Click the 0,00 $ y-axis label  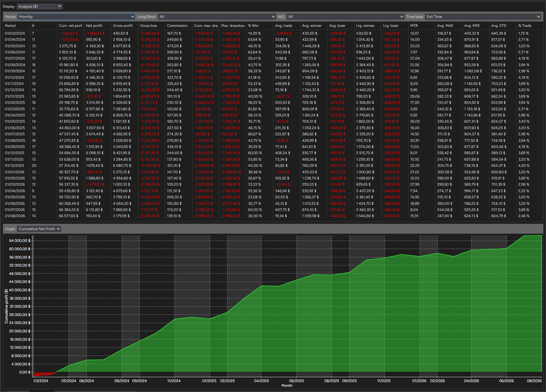pos(25,372)
